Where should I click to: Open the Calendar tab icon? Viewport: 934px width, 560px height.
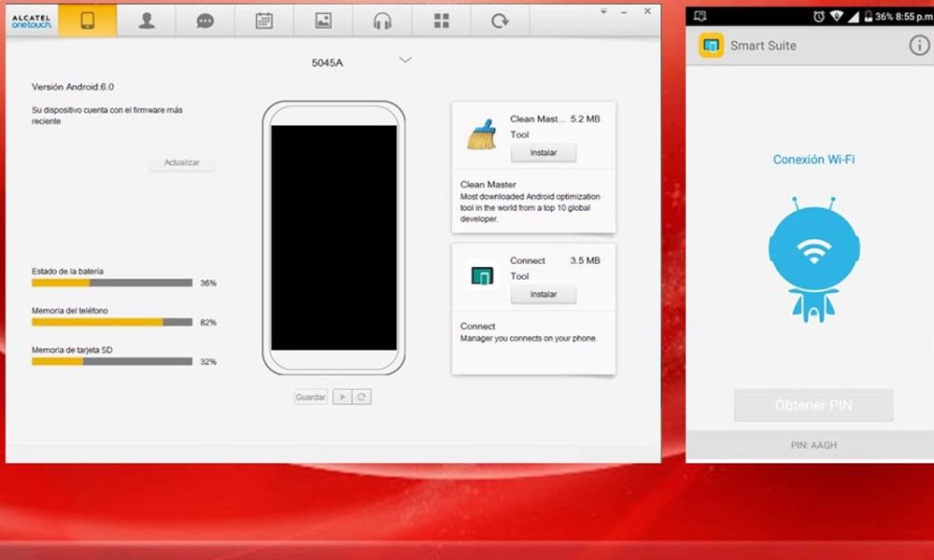click(x=264, y=21)
